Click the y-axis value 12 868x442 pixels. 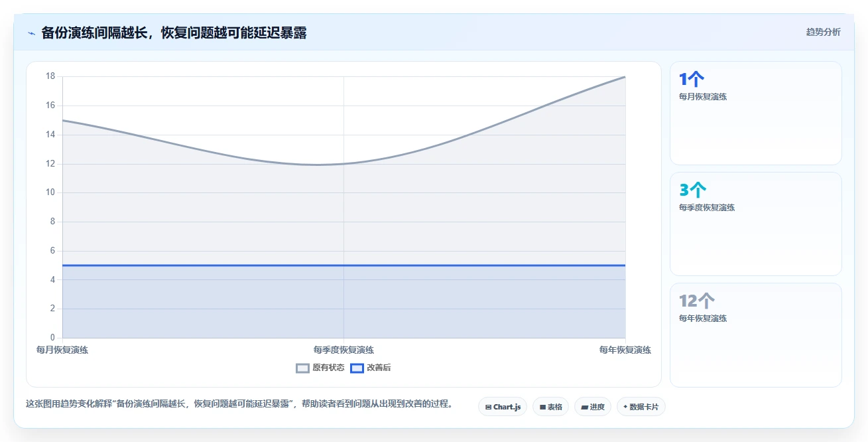pos(50,163)
